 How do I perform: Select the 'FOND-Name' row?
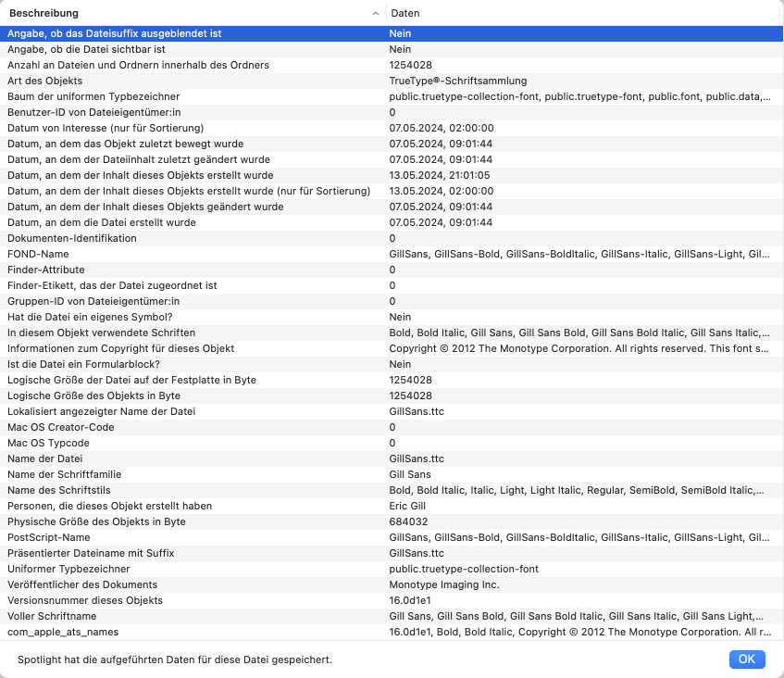[392, 254]
